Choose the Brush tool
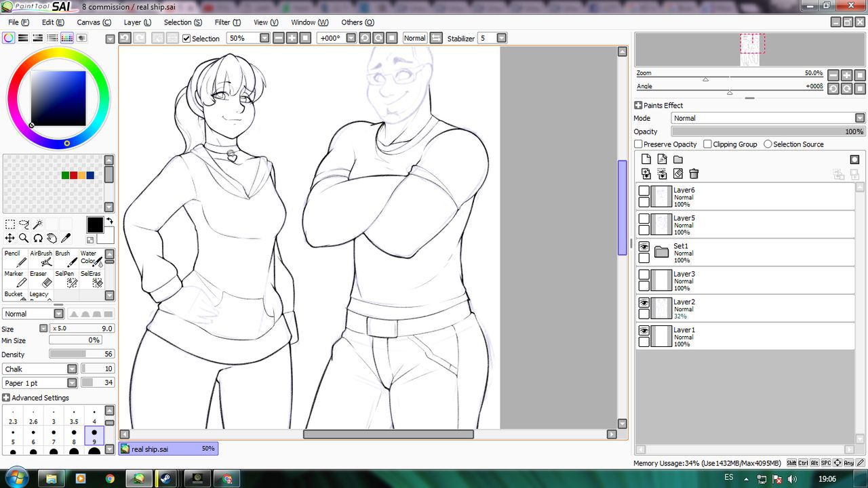The width and height of the screenshot is (868, 488). 66,258
